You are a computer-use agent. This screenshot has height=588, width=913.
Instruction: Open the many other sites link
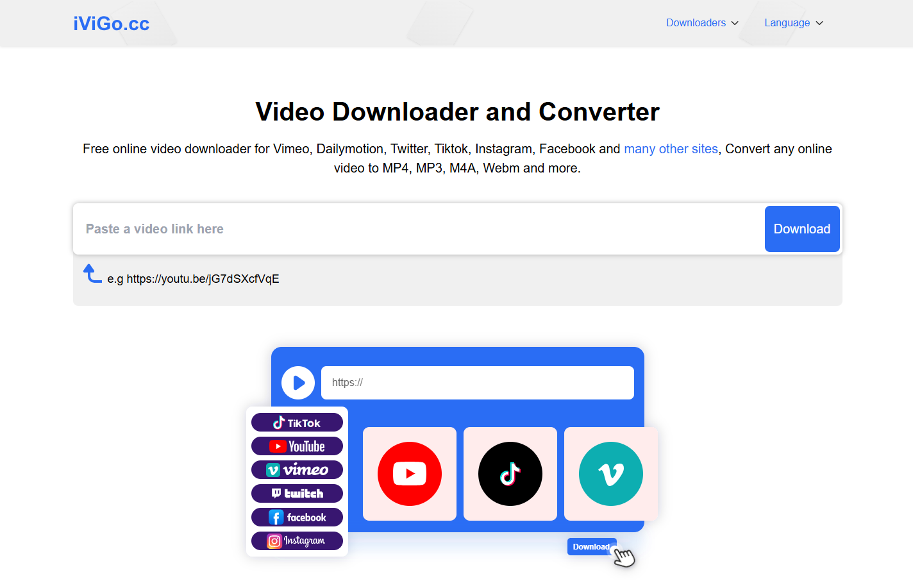(x=671, y=149)
